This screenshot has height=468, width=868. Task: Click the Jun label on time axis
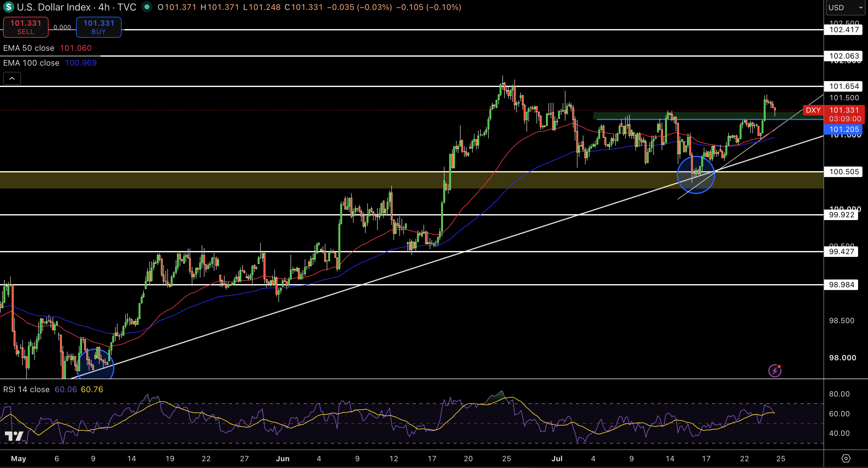(282, 458)
